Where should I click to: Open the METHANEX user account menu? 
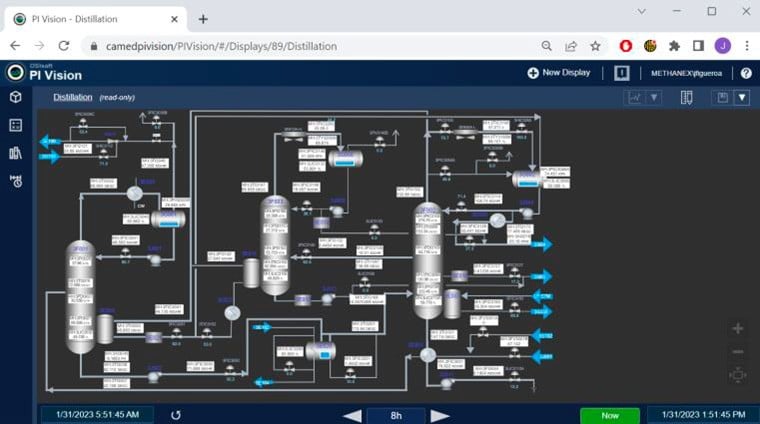coord(692,73)
